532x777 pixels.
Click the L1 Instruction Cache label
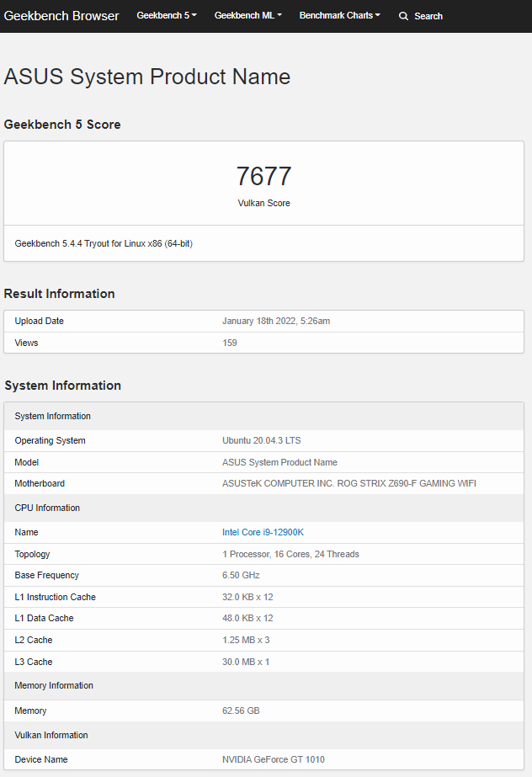[x=55, y=597]
